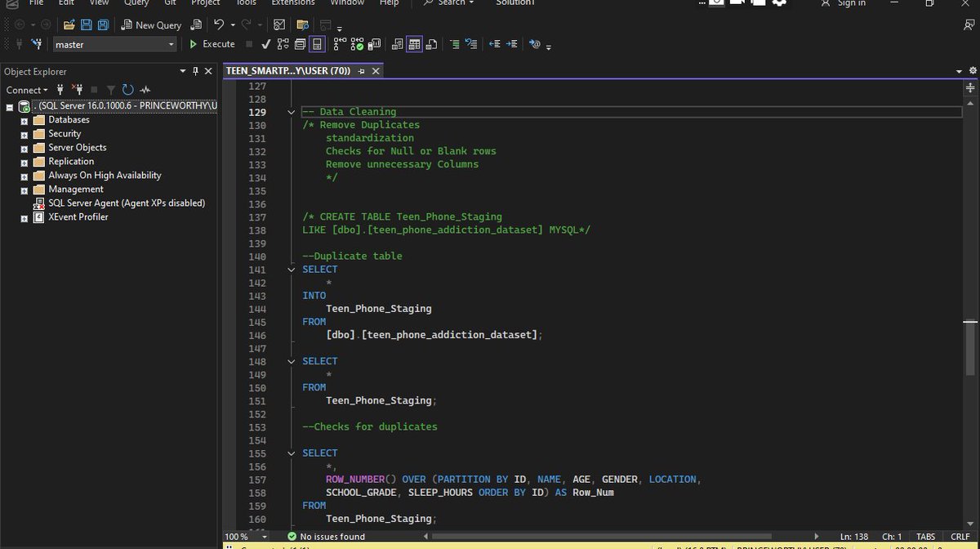
Task: Select SQL Server Agent (Agent XPs disabled)
Action: 127,203
